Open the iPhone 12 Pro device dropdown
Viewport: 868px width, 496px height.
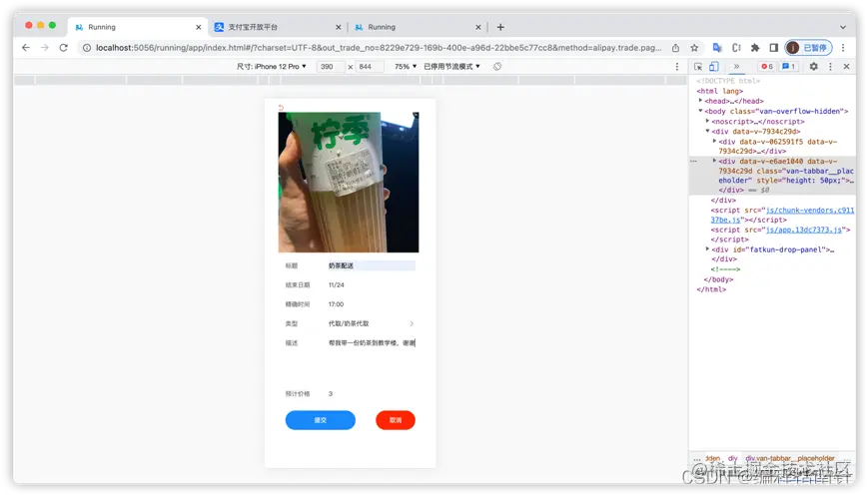click(x=272, y=66)
